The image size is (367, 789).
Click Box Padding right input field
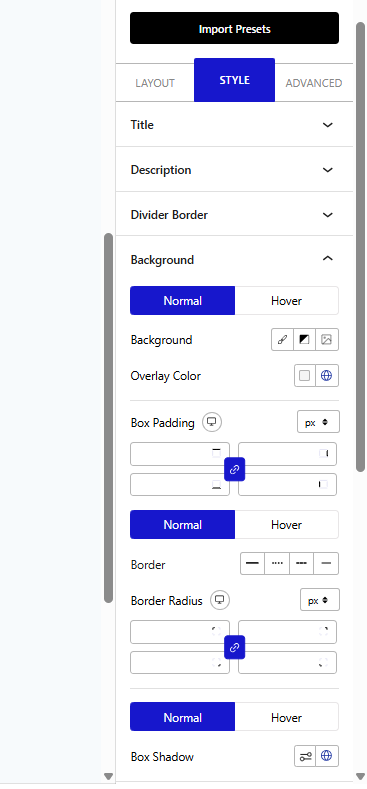(287, 454)
